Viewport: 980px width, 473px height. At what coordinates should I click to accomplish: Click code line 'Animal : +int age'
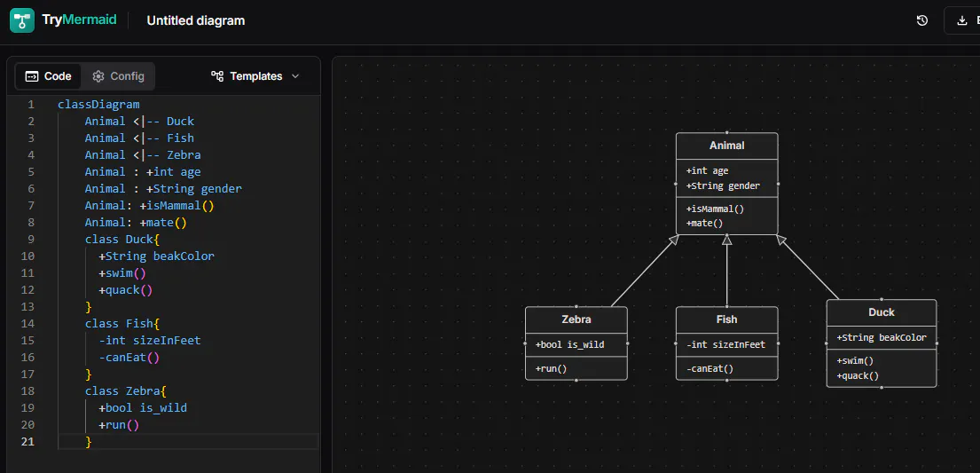143,172
